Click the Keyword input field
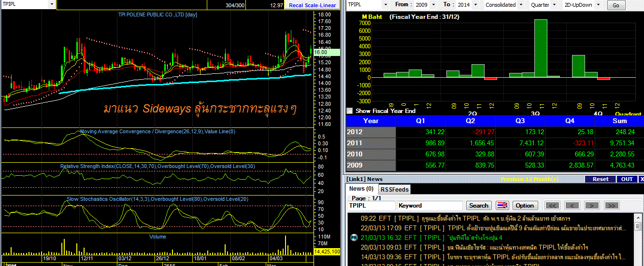Image resolution: width=644 pixels, height=266 pixels. coord(430,206)
